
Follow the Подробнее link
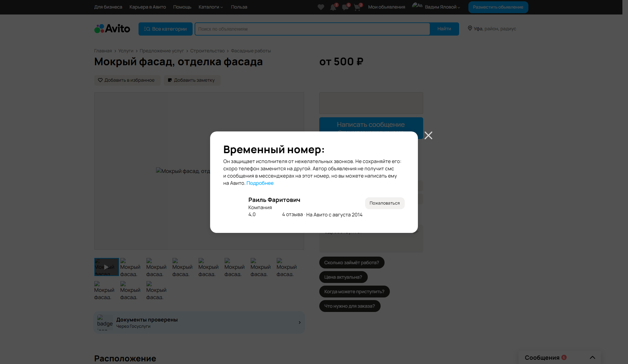click(x=260, y=183)
